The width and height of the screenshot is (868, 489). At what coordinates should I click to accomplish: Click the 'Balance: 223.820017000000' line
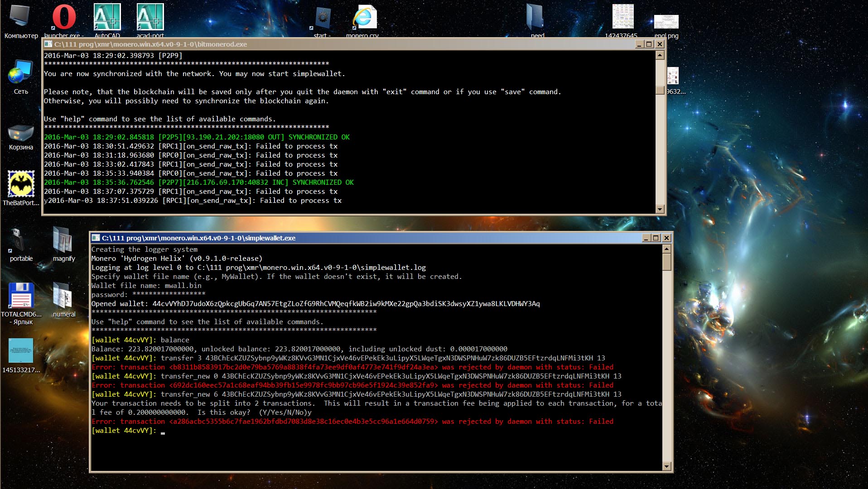pos(299,349)
